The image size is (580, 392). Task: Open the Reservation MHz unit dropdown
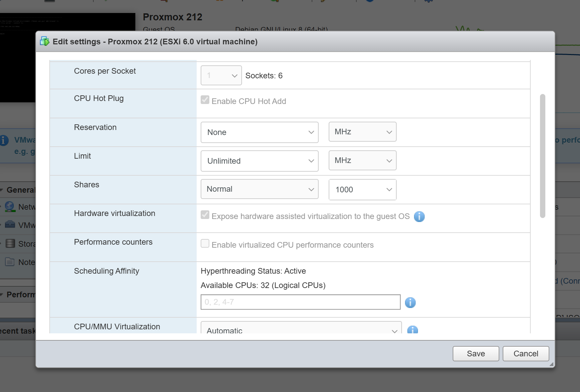coord(363,132)
